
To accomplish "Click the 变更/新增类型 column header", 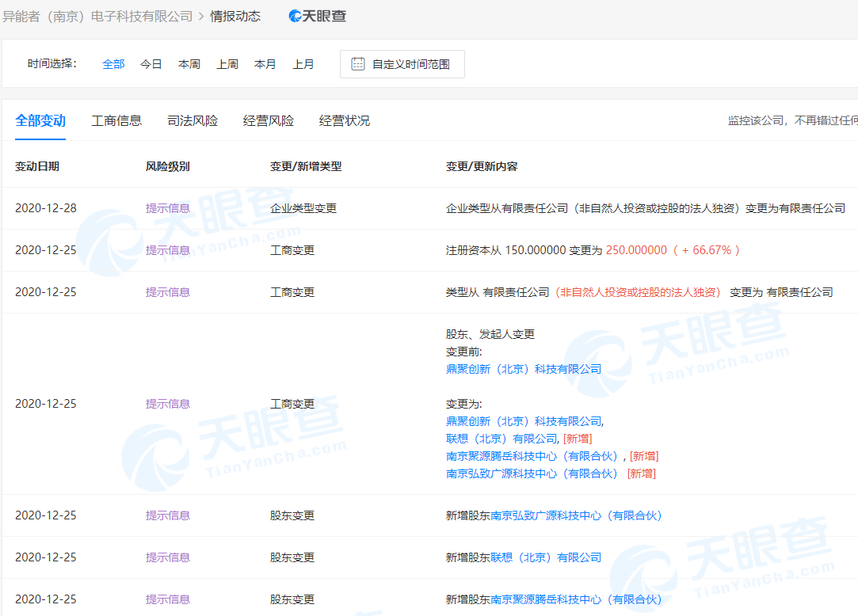I will [306, 166].
